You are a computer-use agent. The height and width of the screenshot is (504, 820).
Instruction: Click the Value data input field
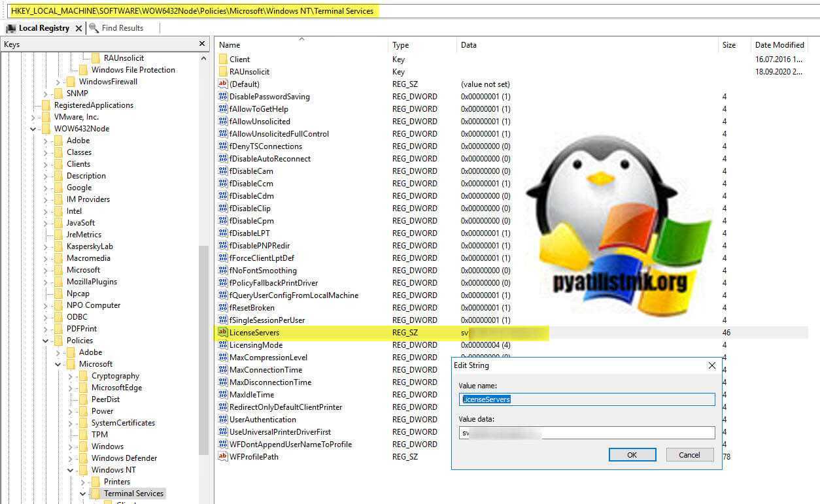click(587, 433)
